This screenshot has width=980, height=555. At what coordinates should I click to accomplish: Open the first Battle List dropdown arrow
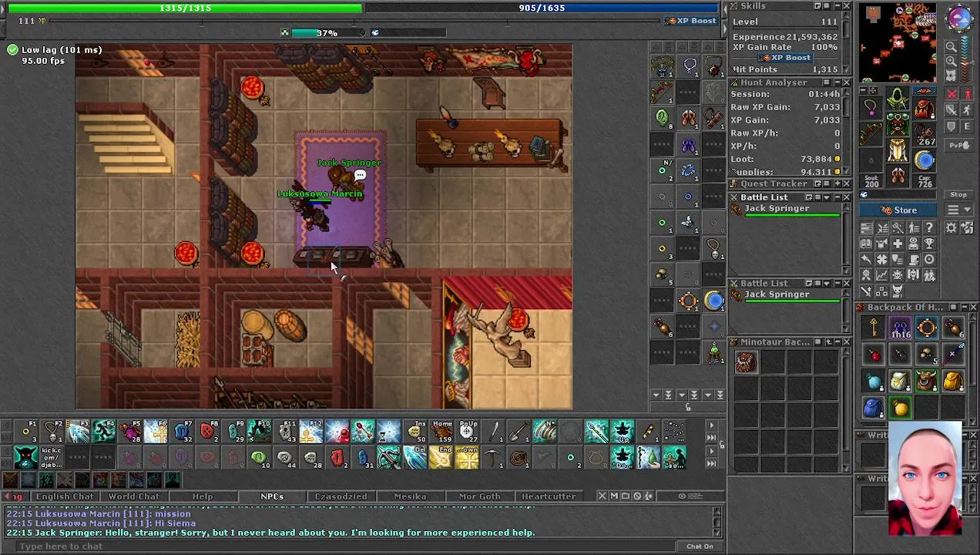tap(827, 197)
